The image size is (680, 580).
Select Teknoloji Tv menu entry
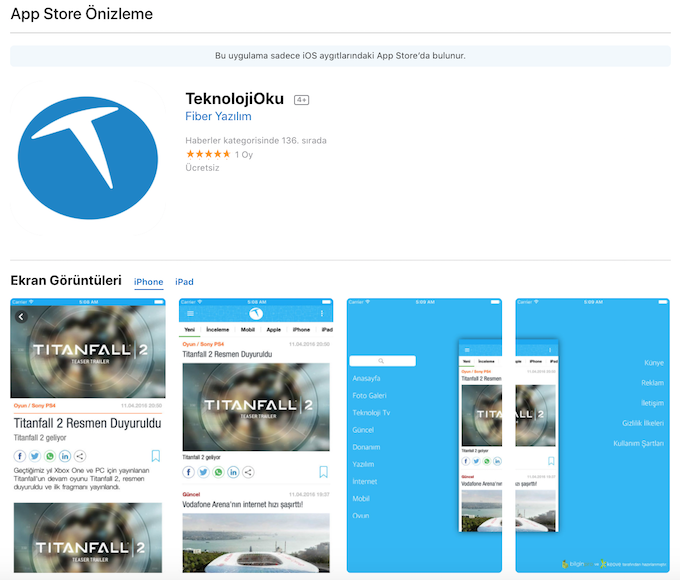371,412
